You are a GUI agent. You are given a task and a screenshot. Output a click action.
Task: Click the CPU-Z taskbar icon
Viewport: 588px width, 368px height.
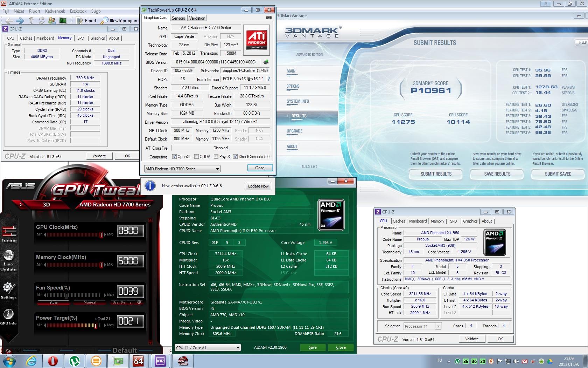point(160,361)
